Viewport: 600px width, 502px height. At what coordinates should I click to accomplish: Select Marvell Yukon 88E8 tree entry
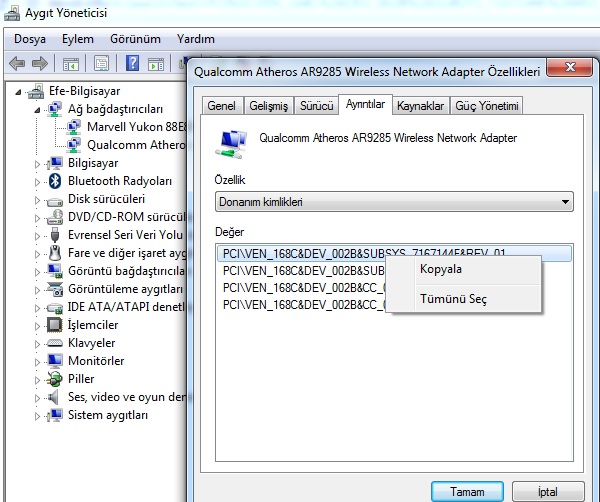(137, 127)
